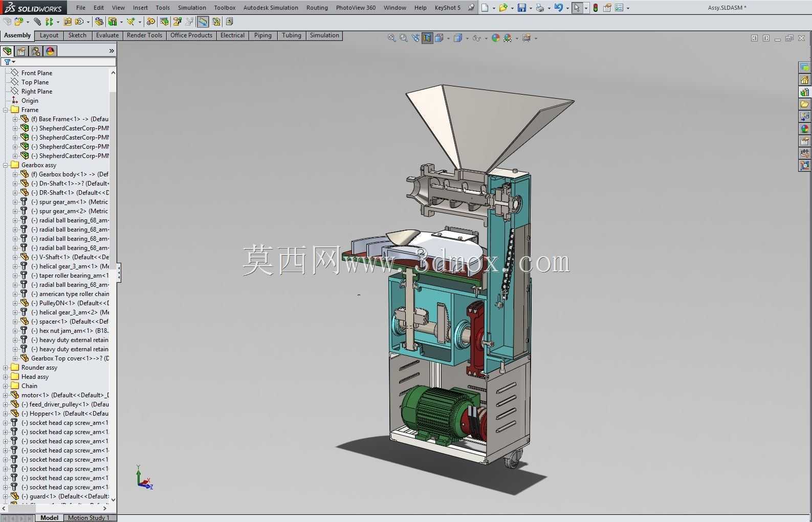
Task: Expand the Rounder assy folder
Action: [6, 368]
